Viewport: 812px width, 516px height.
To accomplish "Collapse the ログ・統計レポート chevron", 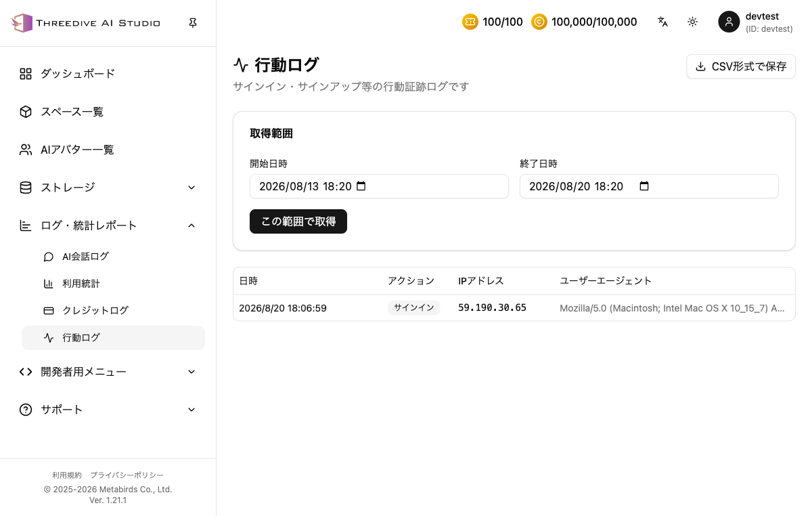I will tap(191, 225).
